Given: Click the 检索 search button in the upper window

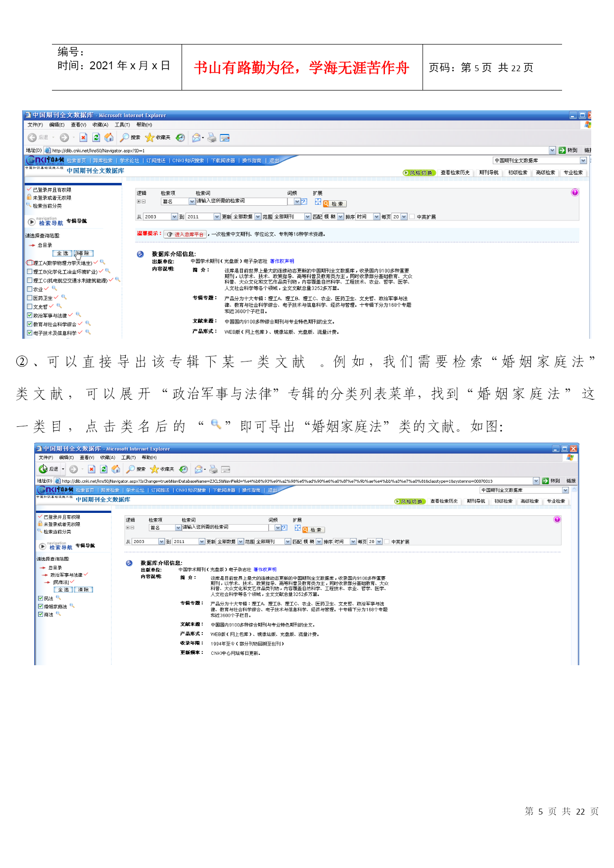Looking at the screenshot, I should (x=335, y=204).
